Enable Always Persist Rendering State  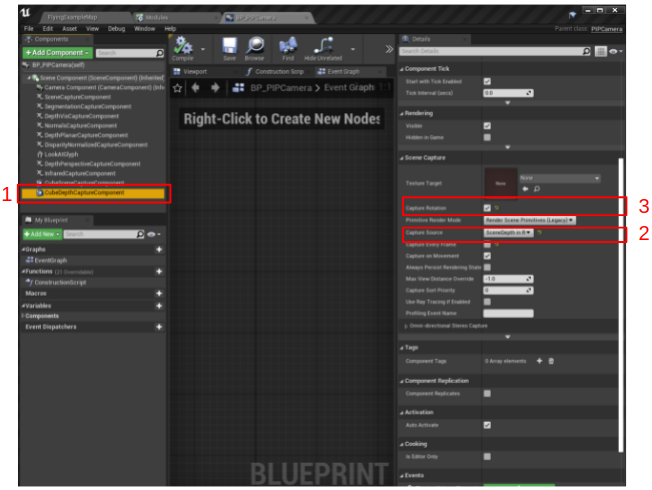point(487,267)
